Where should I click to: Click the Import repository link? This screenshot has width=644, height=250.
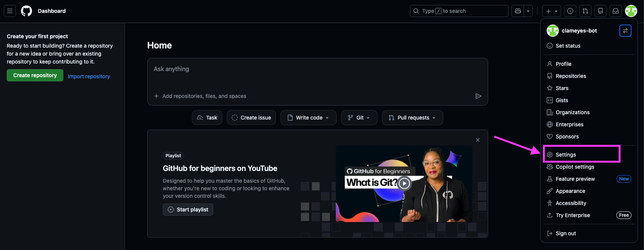[89, 76]
